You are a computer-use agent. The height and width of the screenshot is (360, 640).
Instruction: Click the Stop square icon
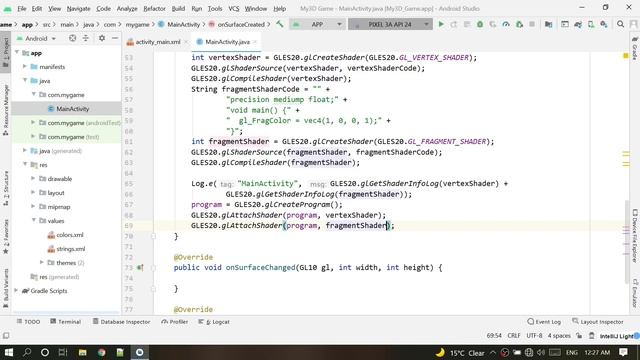pos(532,24)
